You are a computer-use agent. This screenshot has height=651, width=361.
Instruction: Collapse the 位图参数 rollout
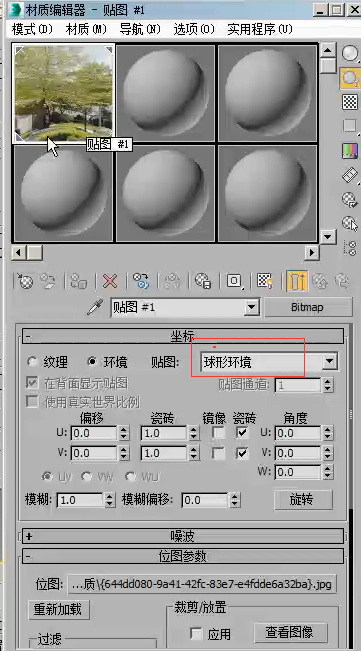(183, 556)
